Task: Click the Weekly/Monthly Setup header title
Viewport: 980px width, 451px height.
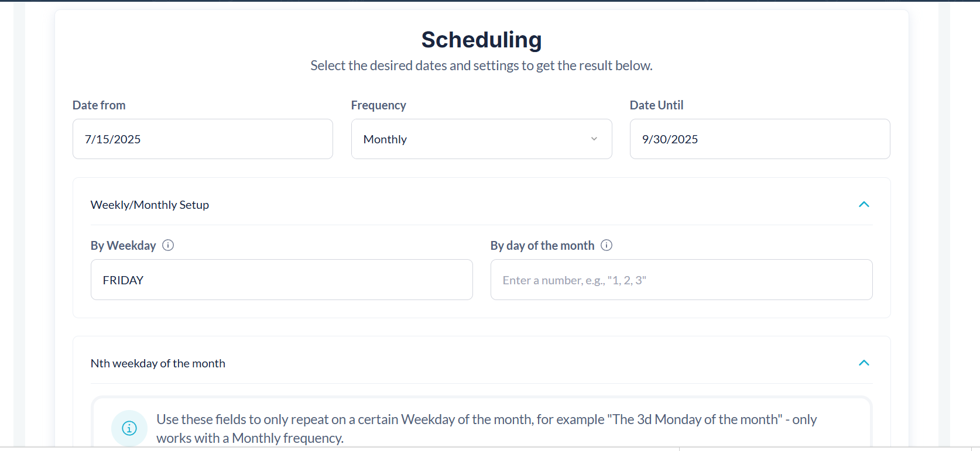Action: [x=150, y=205]
